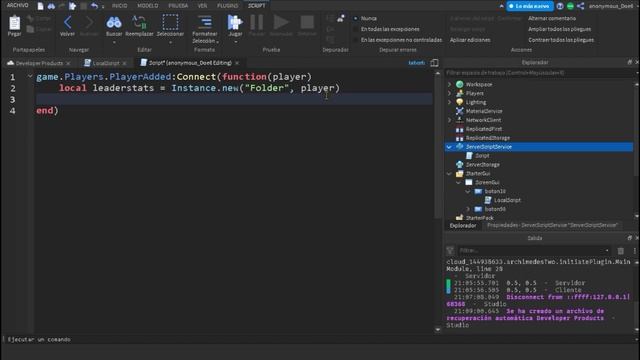Open the Jugar dropdown arrow

pos(236,42)
